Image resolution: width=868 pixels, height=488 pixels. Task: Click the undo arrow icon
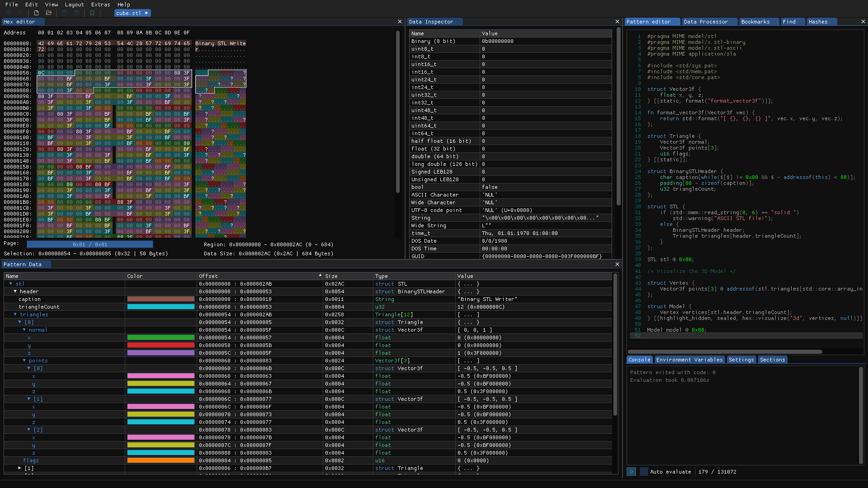[8, 13]
